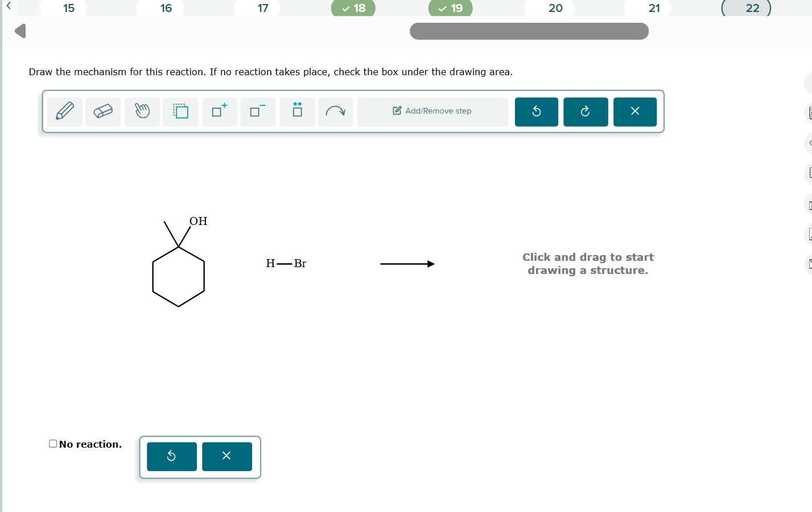This screenshot has height=512, width=812.
Task: Select the pencil draw tool
Action: (65, 112)
